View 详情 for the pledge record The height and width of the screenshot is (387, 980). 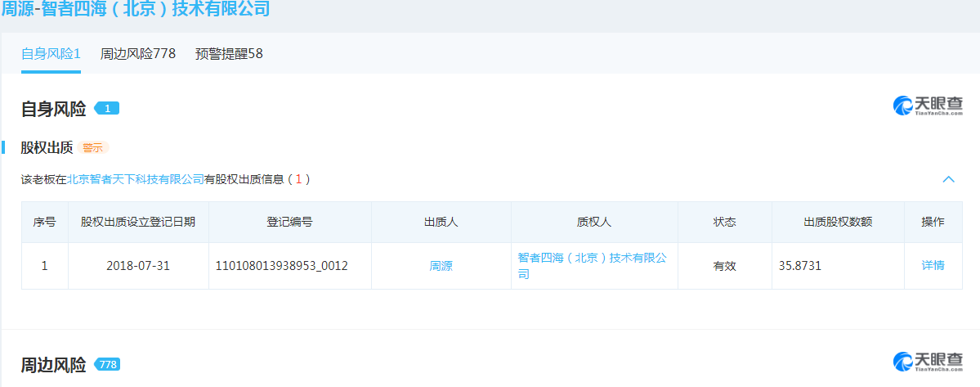pyautogui.click(x=933, y=265)
